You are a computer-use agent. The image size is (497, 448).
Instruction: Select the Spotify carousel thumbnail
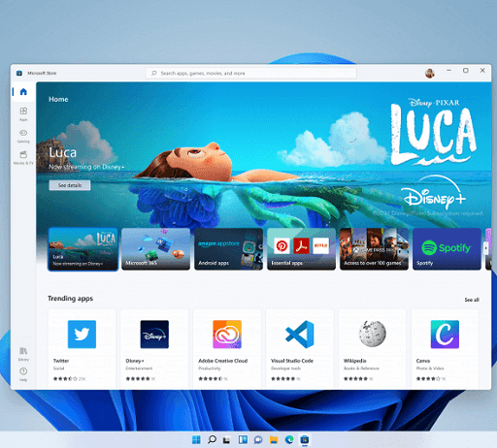coord(447,249)
